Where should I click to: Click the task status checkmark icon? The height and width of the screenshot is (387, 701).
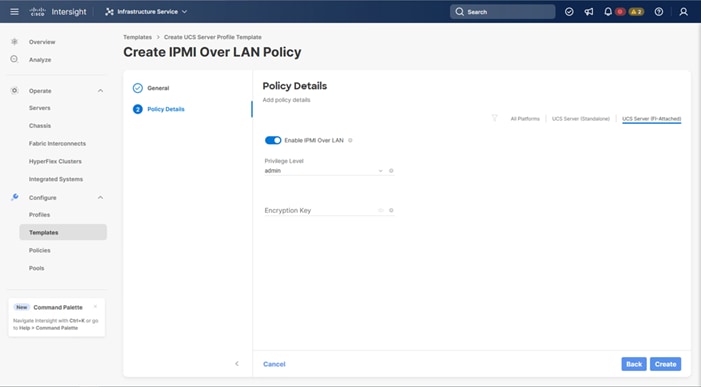(569, 12)
